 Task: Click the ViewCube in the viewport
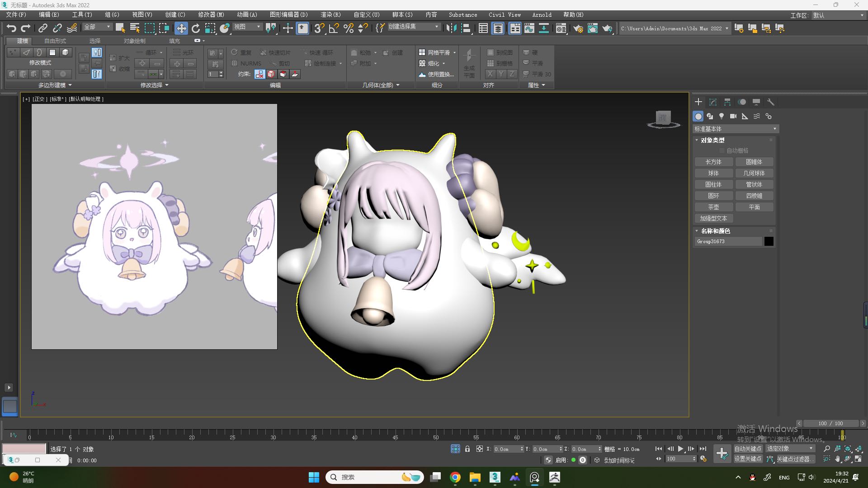(663, 119)
